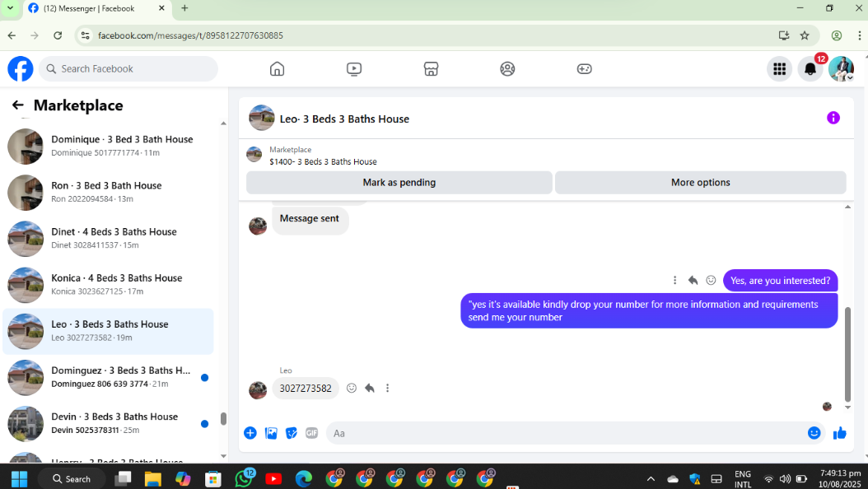Open the unread Dominguez 3 Beds 3 Baths chat
This screenshot has width=868, height=489.
tap(109, 377)
